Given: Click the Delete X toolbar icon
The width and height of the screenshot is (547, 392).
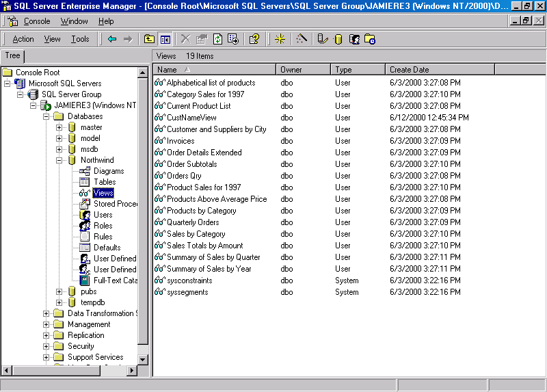Looking at the screenshot, I should coord(186,39).
